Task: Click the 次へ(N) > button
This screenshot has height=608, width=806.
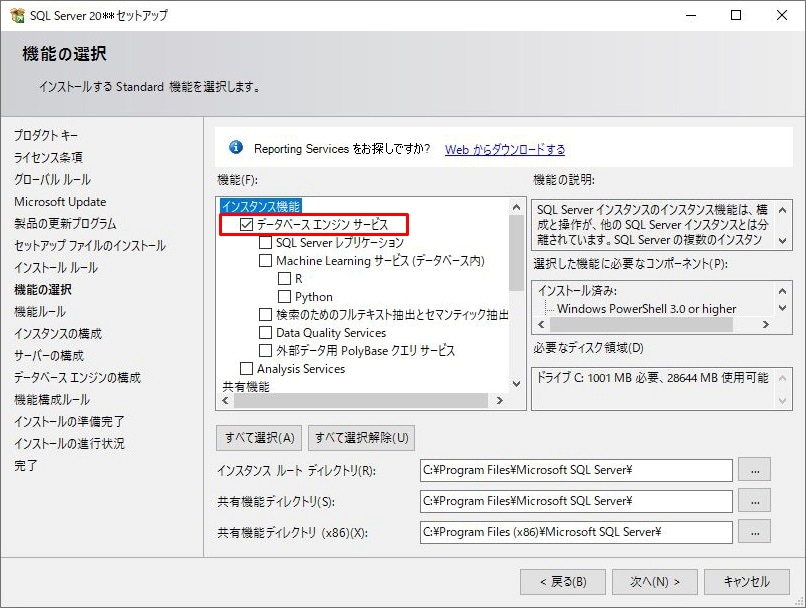Action: tap(655, 582)
